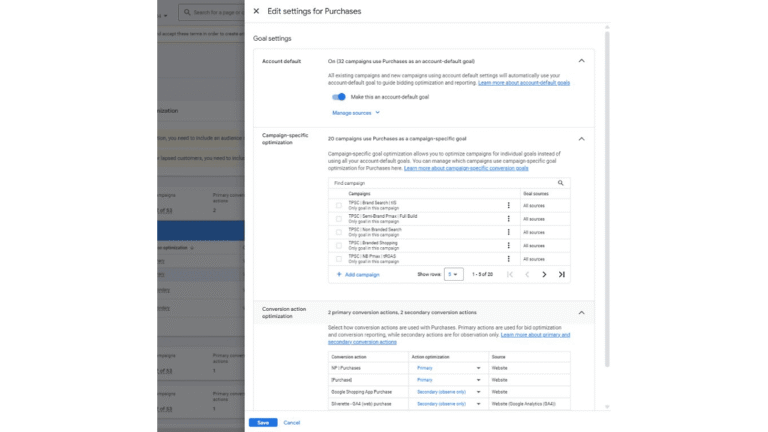Jump to last page of campaigns

[x=562, y=274]
